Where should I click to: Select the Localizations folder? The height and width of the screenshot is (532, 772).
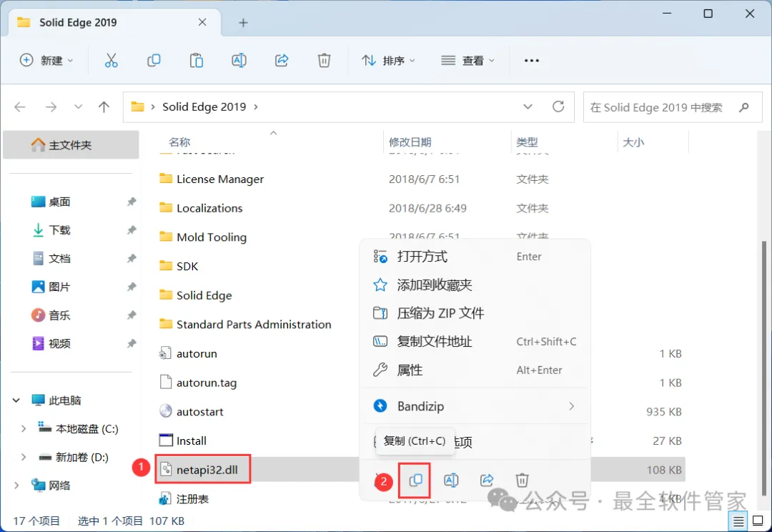pos(209,208)
